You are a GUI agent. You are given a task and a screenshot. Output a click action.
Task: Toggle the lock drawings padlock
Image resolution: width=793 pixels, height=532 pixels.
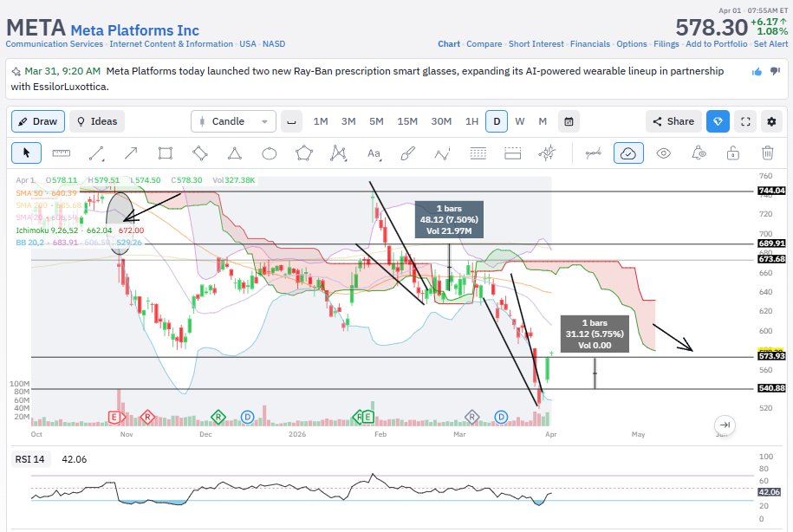click(x=733, y=152)
